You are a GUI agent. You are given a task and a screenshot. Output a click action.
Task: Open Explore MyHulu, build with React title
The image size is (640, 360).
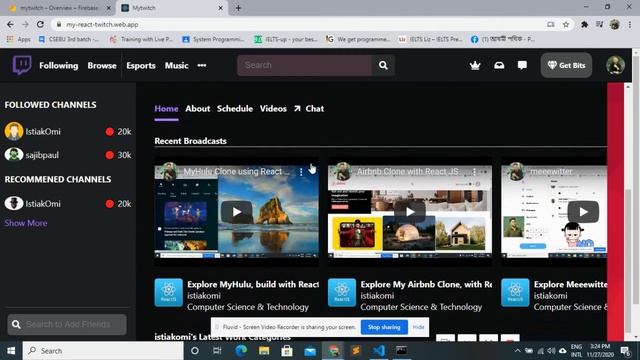tap(253, 284)
